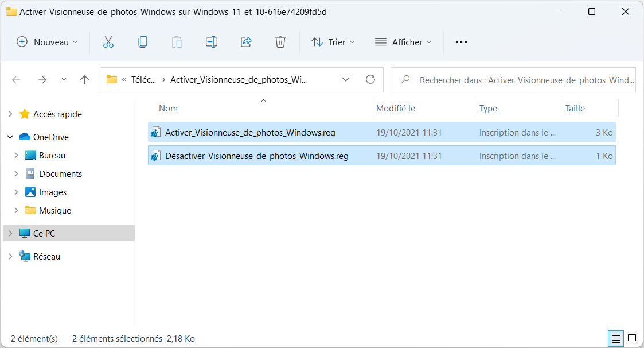Click Activer_Visionneuse_de_photos_Wi... breadcrumb
Screen dimensions: 644x348
[239, 79]
